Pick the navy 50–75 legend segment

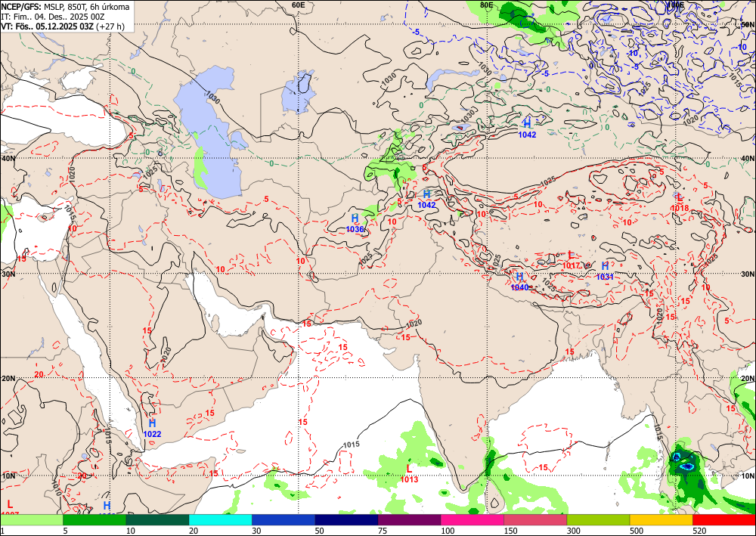click(x=346, y=520)
